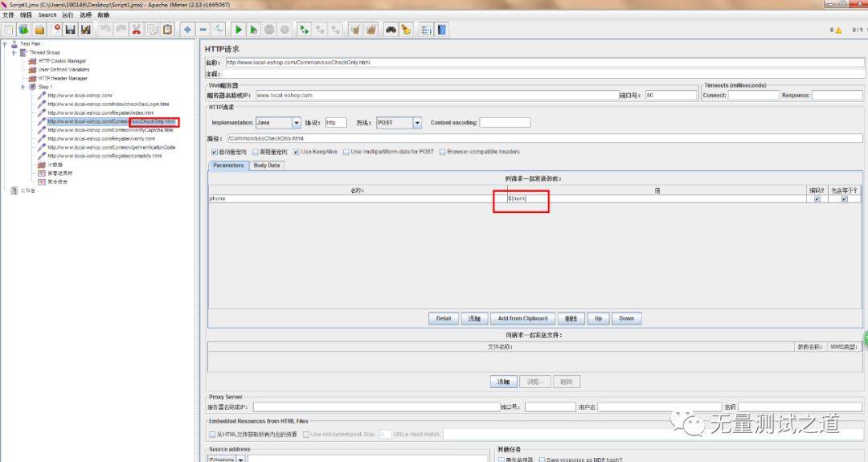Check Browser-compatible headers option
This screenshot has height=462, width=868.
pos(442,152)
